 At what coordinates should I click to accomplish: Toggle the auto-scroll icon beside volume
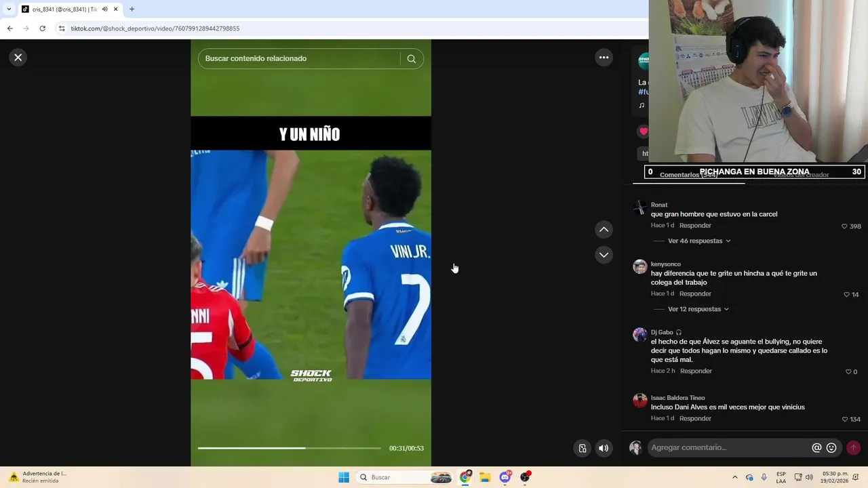582,448
